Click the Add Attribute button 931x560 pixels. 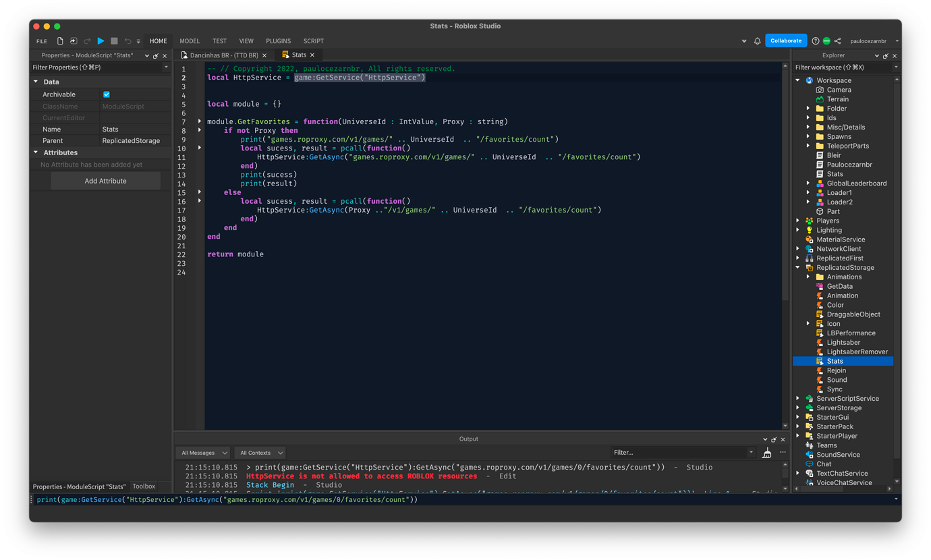coord(105,180)
